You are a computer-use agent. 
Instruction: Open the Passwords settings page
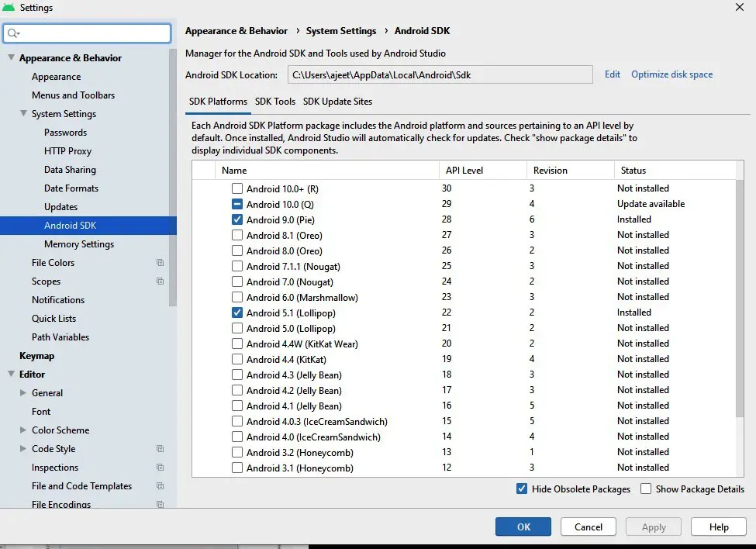pyautogui.click(x=66, y=132)
